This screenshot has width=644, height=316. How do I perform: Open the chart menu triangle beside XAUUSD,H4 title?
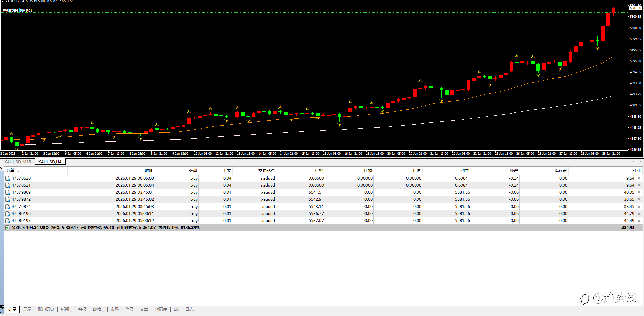[3, 1]
